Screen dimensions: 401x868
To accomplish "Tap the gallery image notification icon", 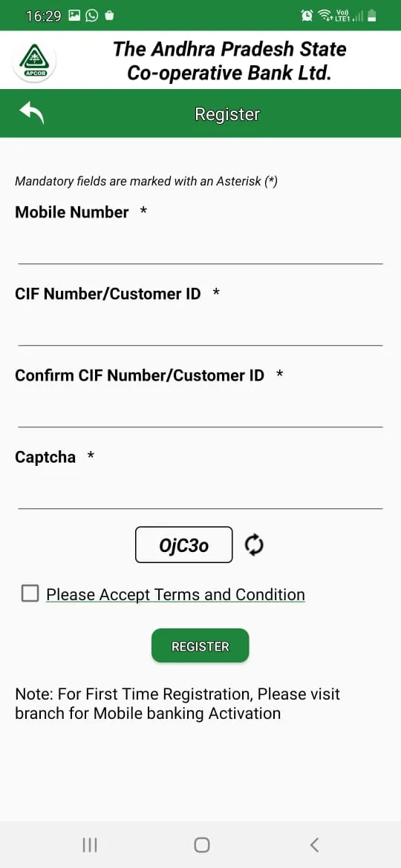I will tap(75, 16).
